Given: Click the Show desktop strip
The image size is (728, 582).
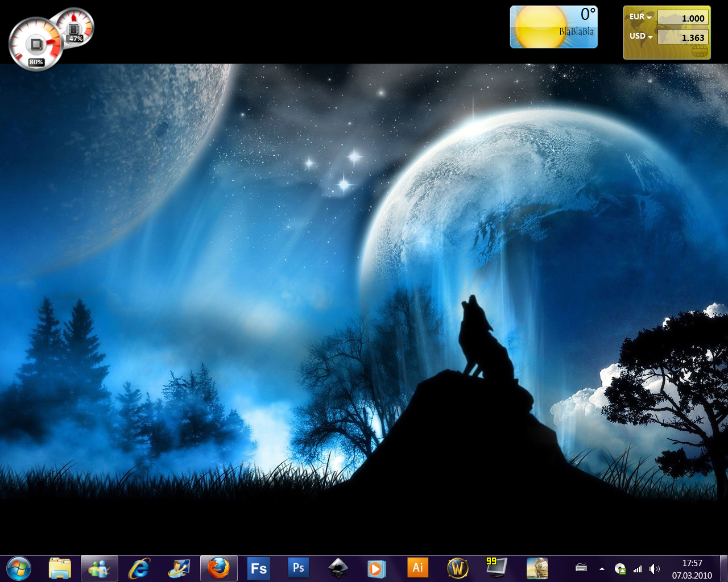Looking at the screenshot, I should 723,569.
